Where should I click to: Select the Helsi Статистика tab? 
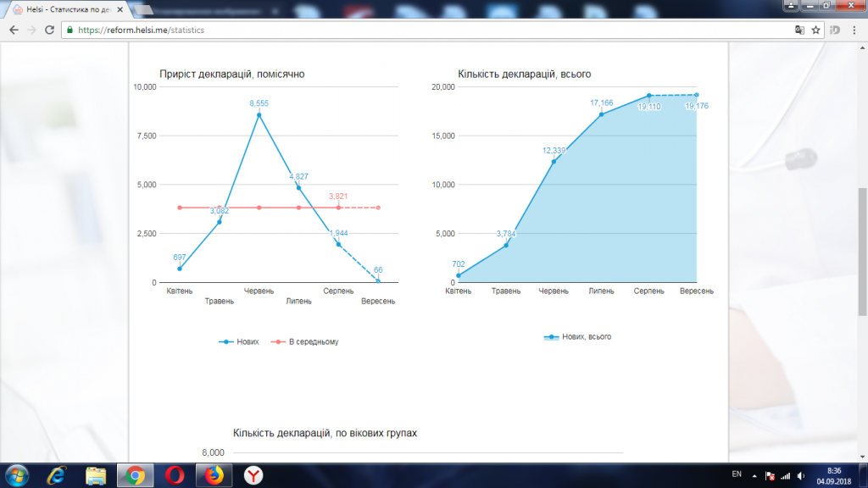tap(69, 9)
